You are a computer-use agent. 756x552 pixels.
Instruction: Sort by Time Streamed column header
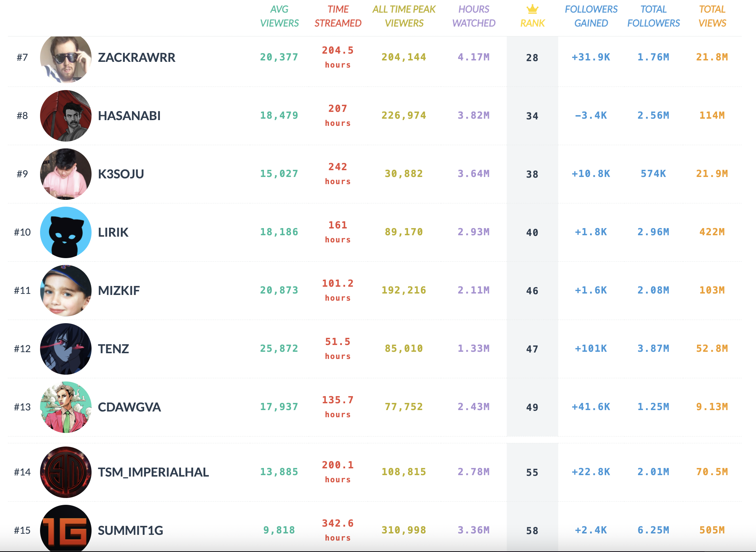(338, 16)
